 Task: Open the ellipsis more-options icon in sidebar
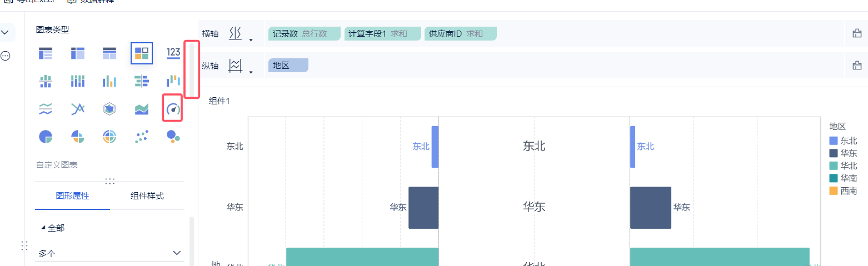pos(5,56)
